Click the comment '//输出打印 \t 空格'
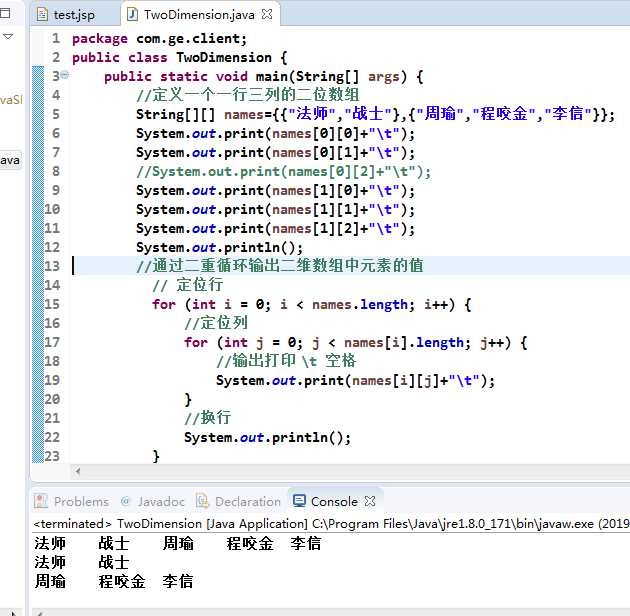This screenshot has height=616, width=630. (286, 360)
